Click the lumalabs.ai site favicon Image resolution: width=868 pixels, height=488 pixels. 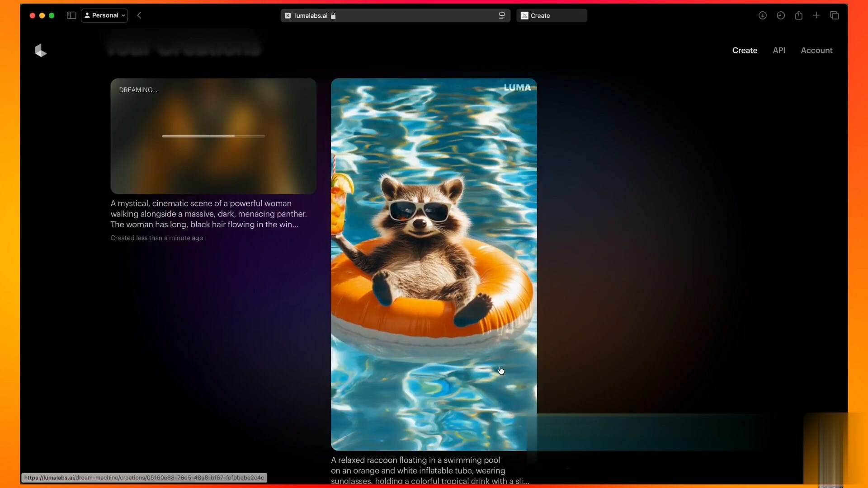point(288,16)
